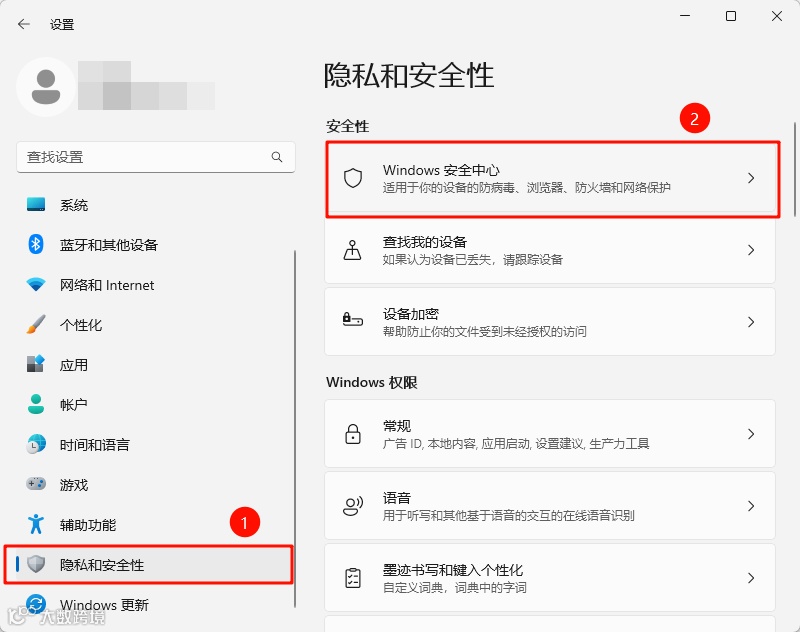Expand 墨迹书写和键入个性化 chevron arrow
The height and width of the screenshot is (632, 800).
pos(751,577)
